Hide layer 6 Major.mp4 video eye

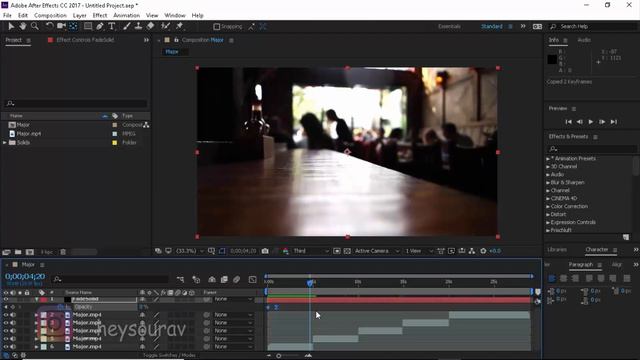point(6,347)
